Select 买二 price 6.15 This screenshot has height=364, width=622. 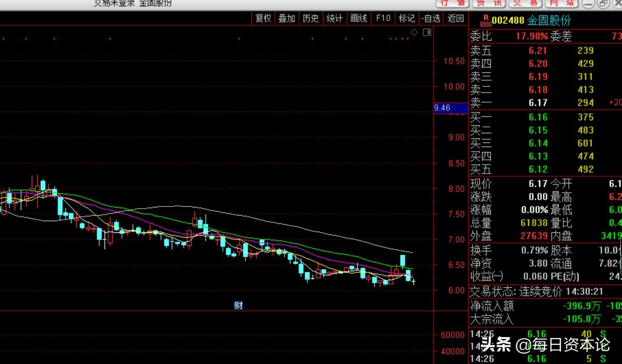[x=538, y=131]
